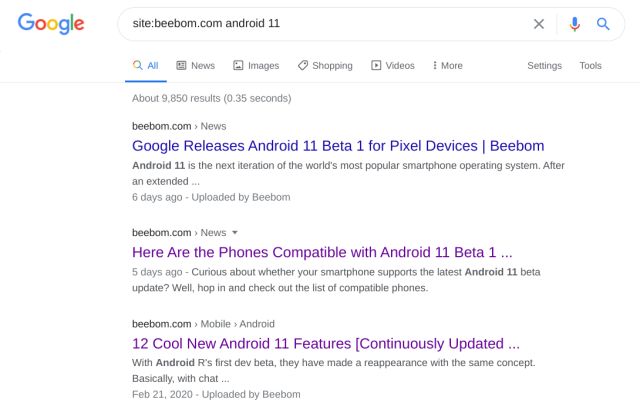Open 12 Cool New Android 11 Features link
The width and height of the screenshot is (640, 413).
point(326,344)
